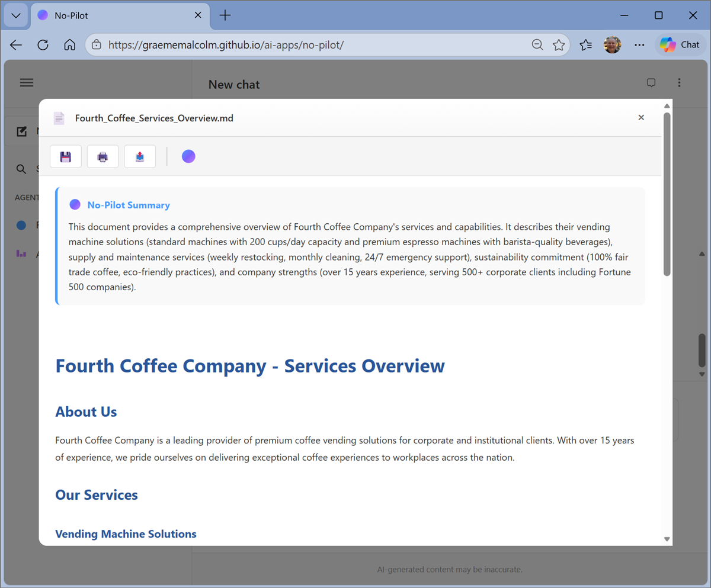Click the browser page scrollbar thumb
This screenshot has width=711, height=588.
pos(702,352)
